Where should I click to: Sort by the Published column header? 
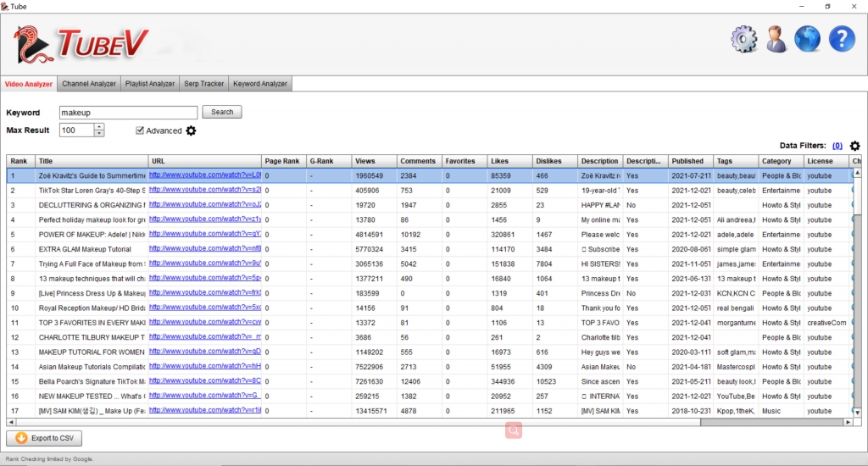point(690,161)
